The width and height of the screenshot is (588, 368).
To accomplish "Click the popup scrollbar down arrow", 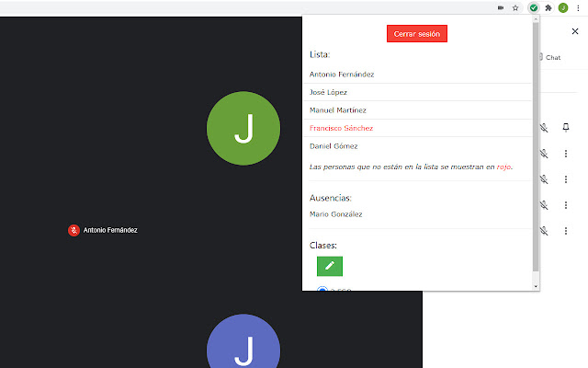I will click(536, 286).
